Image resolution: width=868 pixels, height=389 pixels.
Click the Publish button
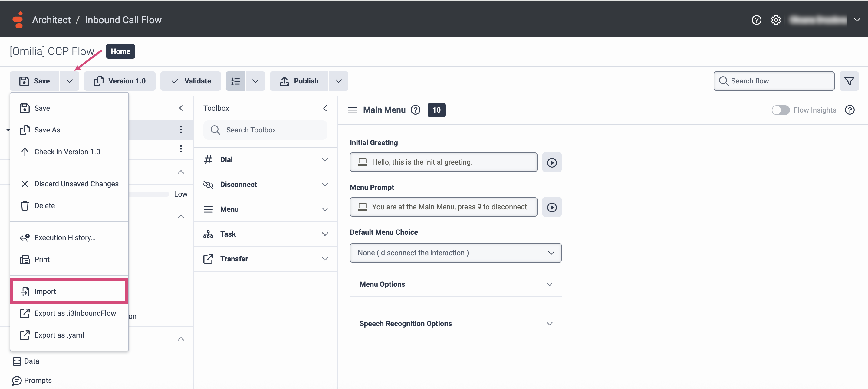point(299,81)
